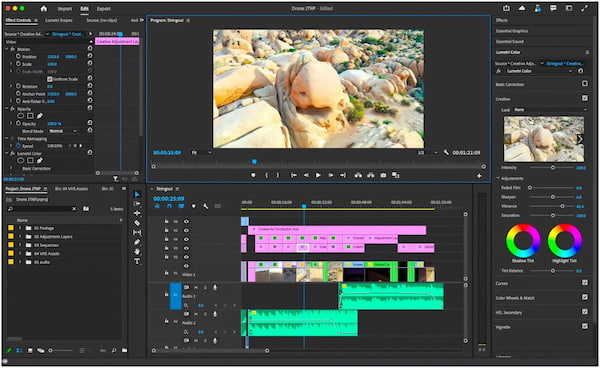This screenshot has width=600, height=368.
Task: Open the Workspaces icon
Action: coord(569,8)
